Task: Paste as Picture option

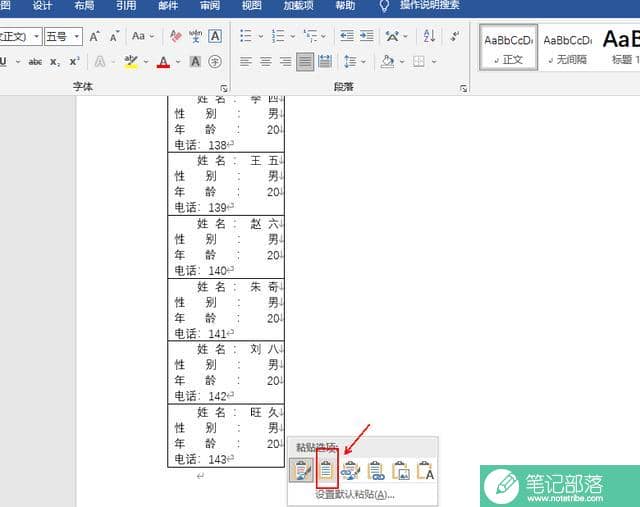Action: pos(400,470)
